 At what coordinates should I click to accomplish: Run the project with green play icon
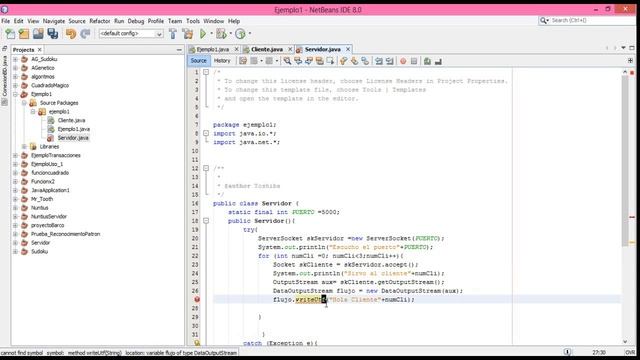pyautogui.click(x=203, y=34)
